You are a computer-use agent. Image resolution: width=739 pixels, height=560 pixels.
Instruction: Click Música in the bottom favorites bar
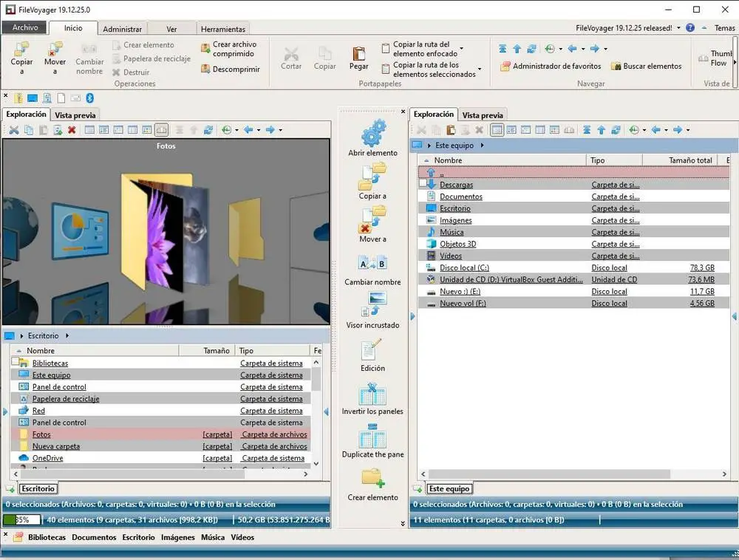pos(213,537)
